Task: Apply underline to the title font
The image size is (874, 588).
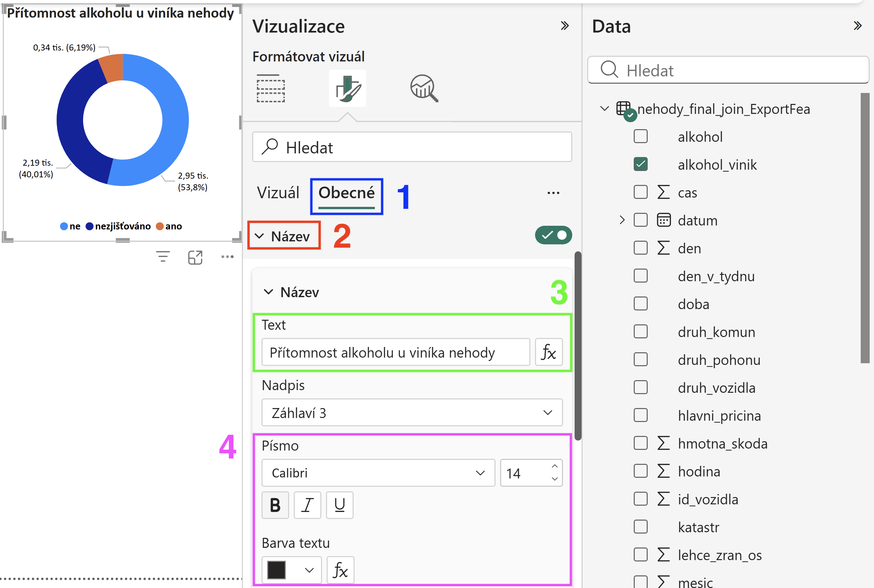Action: 340,505
